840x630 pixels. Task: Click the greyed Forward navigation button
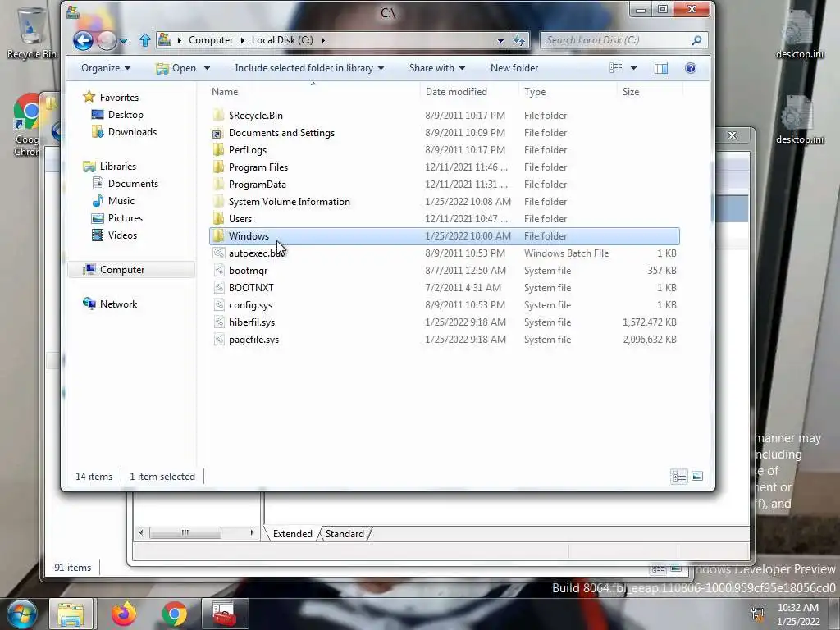point(107,41)
